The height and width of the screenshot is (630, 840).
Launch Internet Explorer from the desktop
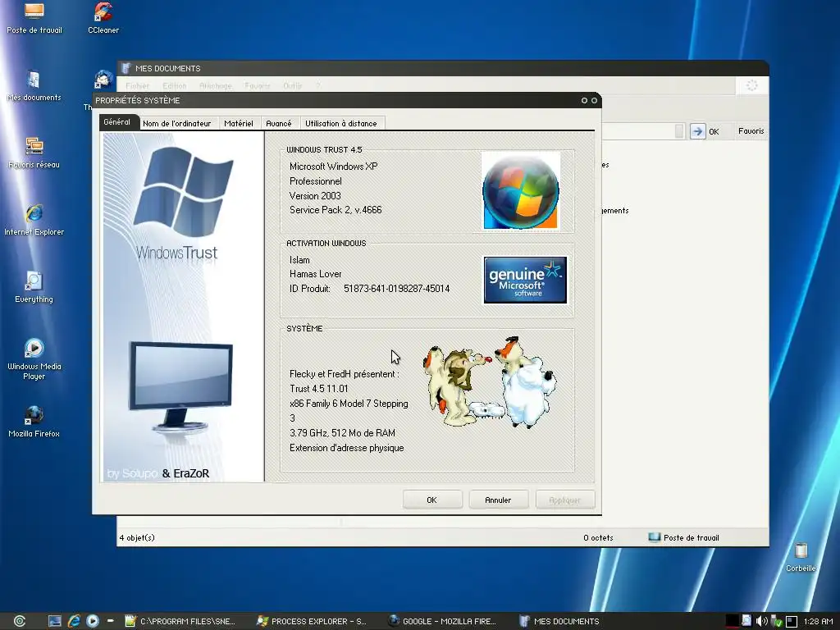click(x=34, y=220)
